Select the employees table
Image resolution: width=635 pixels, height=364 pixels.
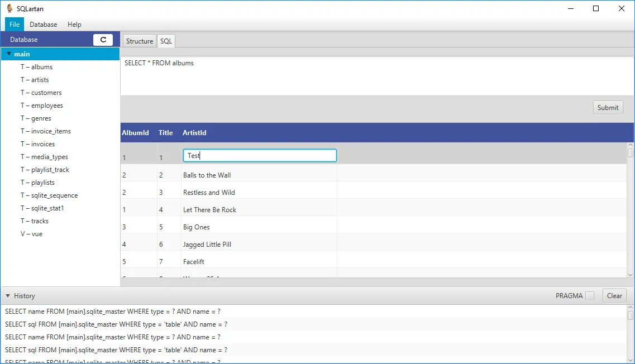coord(60,106)
